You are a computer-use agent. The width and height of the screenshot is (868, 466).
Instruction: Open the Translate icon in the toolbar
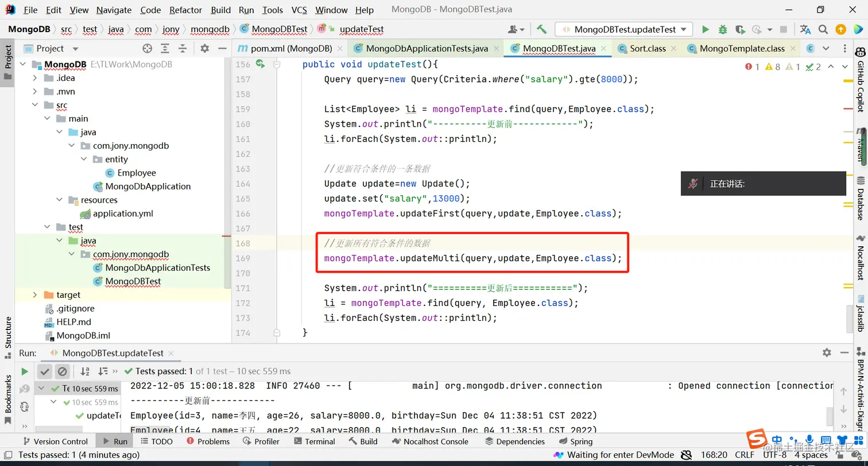tap(805, 29)
